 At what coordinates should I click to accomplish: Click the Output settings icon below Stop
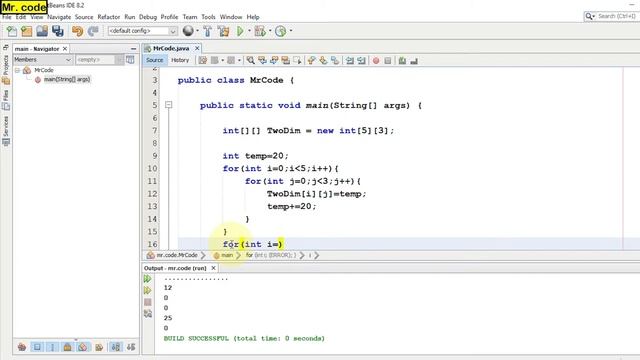coord(148,313)
